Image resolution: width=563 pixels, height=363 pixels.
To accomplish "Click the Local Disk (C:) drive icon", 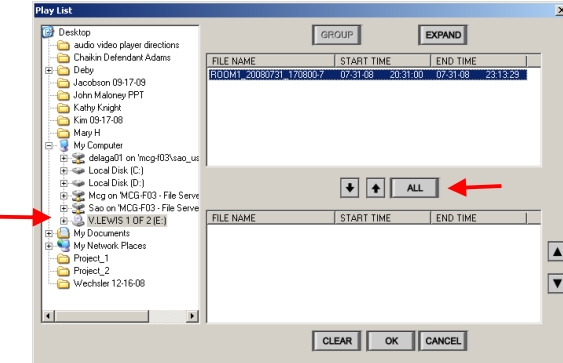I will [x=78, y=171].
